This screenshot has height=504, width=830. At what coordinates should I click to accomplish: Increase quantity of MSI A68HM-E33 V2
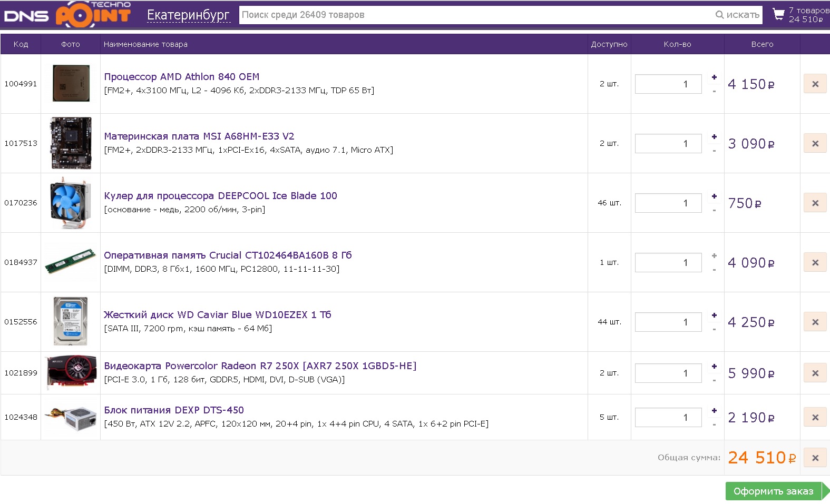(x=714, y=137)
